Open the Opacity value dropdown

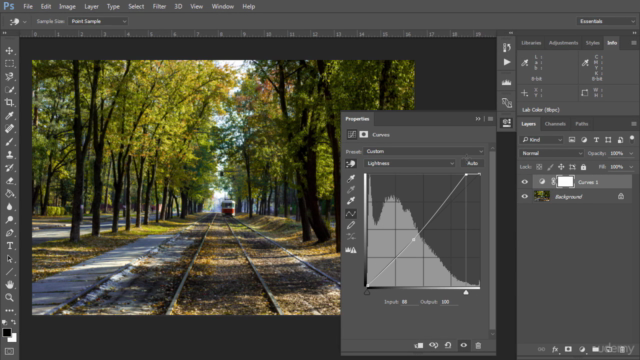(631, 153)
